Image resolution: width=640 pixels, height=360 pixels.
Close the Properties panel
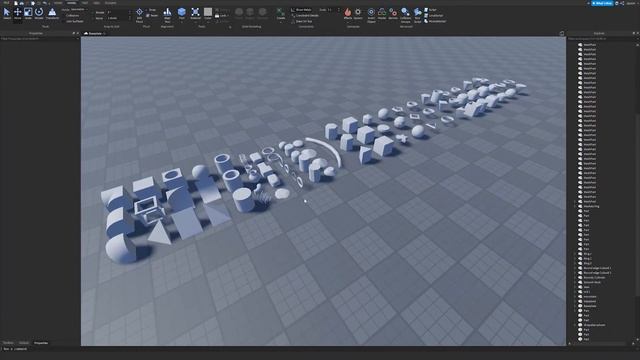click(78, 33)
